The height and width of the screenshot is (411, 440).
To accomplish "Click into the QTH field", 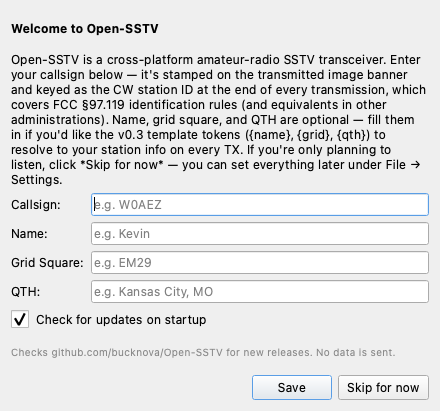I will tap(260, 292).
